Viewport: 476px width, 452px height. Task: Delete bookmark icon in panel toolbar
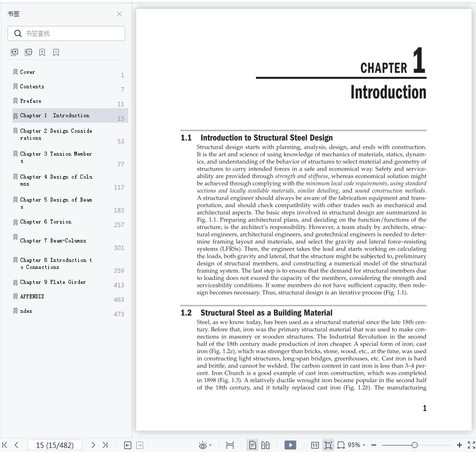tap(56, 52)
